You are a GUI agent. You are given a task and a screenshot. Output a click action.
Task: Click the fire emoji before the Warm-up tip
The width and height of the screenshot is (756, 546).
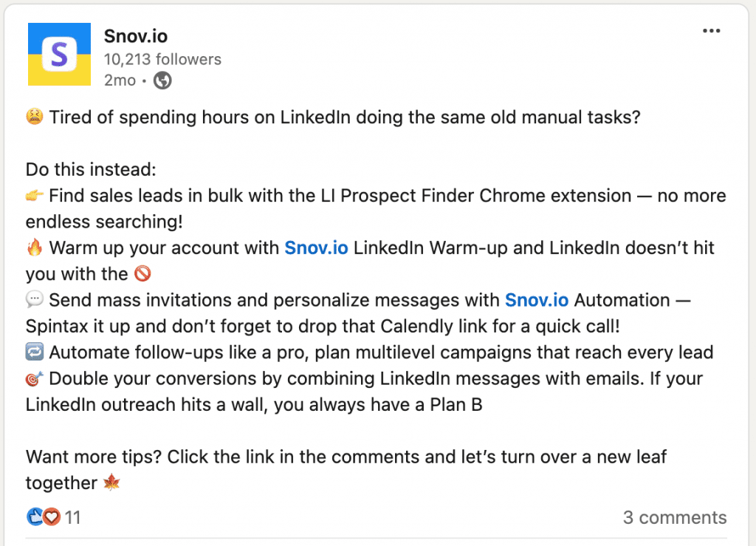pyautogui.click(x=34, y=248)
